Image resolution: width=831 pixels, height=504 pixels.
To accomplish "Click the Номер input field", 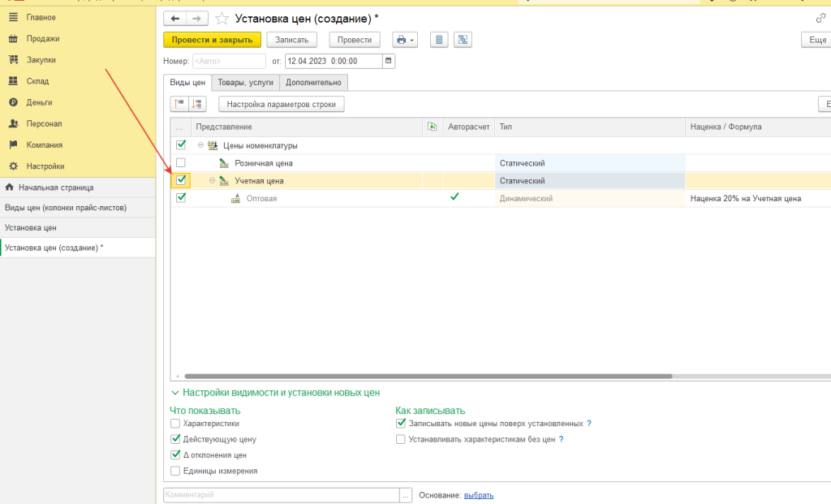I will coord(229,61).
